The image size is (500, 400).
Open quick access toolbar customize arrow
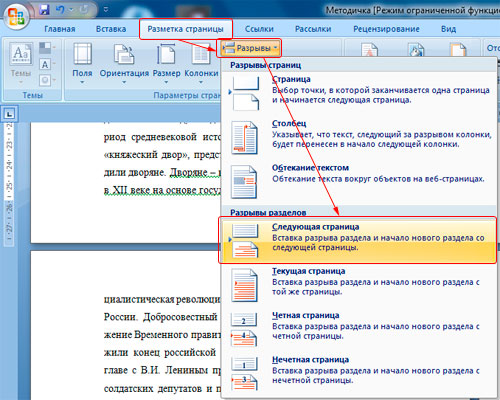(106, 10)
